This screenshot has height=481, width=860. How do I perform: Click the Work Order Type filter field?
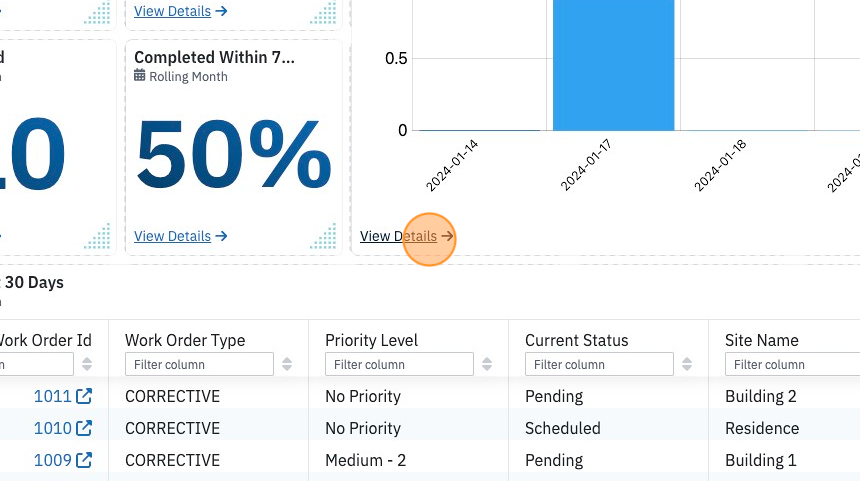click(199, 364)
